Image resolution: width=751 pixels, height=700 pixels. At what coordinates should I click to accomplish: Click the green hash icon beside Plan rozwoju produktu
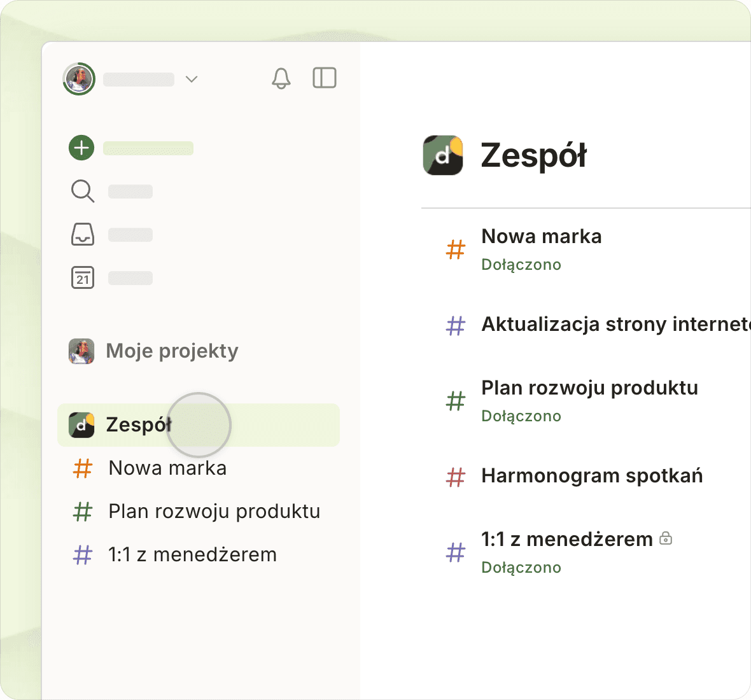point(456,401)
